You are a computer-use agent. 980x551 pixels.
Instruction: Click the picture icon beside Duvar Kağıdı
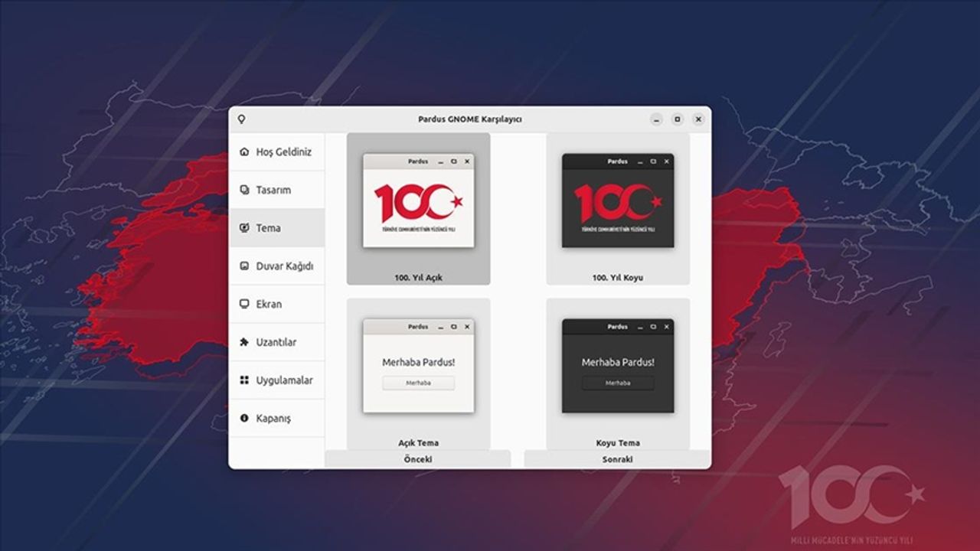point(244,266)
